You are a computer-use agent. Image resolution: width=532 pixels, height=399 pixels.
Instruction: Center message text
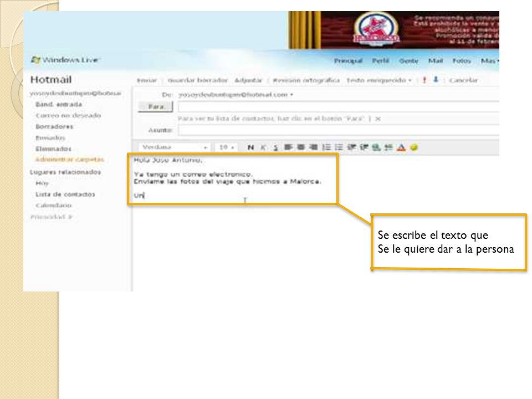click(x=300, y=147)
